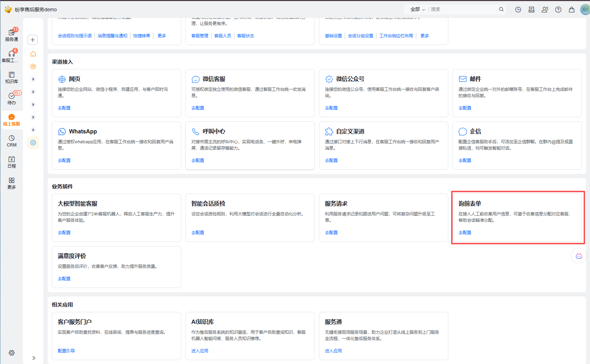
Task: Open the 日程 calendar
Action: [x=12, y=162]
